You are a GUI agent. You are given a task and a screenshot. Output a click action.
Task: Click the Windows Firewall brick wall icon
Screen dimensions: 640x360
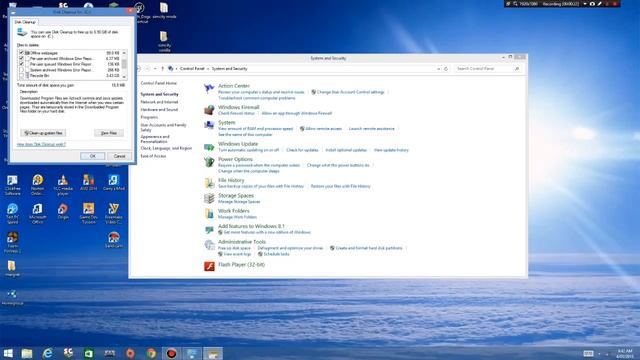tap(209, 109)
